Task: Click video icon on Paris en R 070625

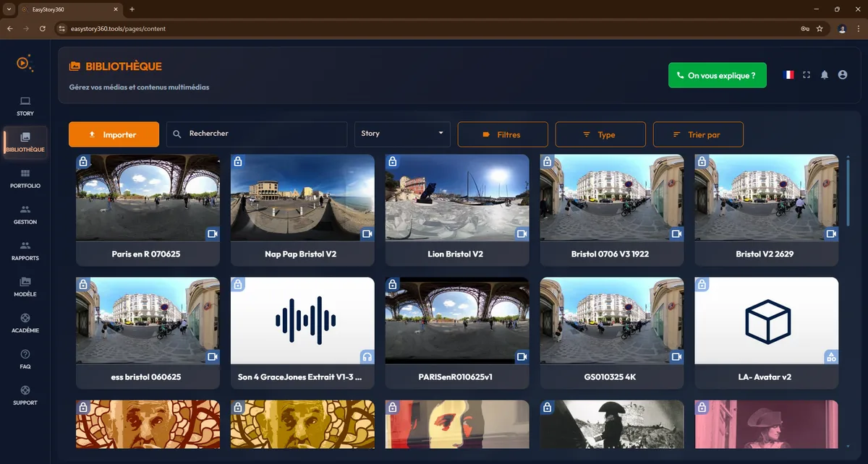Action: point(213,234)
